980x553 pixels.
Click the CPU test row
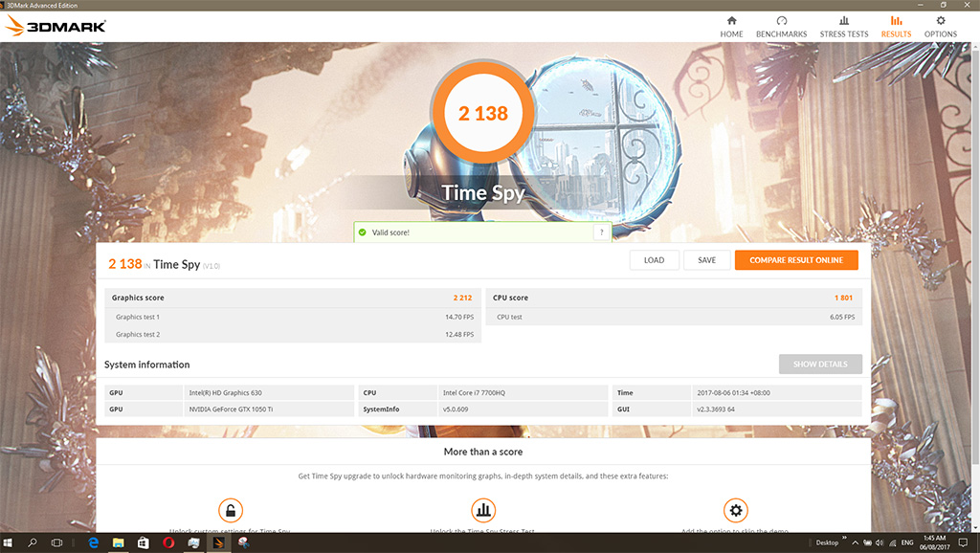click(674, 317)
